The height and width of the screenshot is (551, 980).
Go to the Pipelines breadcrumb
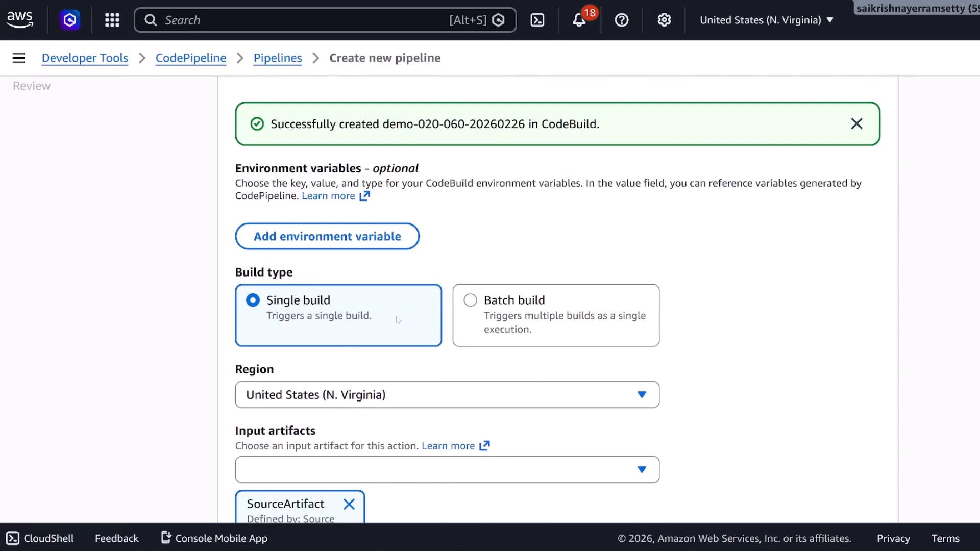pyautogui.click(x=278, y=58)
